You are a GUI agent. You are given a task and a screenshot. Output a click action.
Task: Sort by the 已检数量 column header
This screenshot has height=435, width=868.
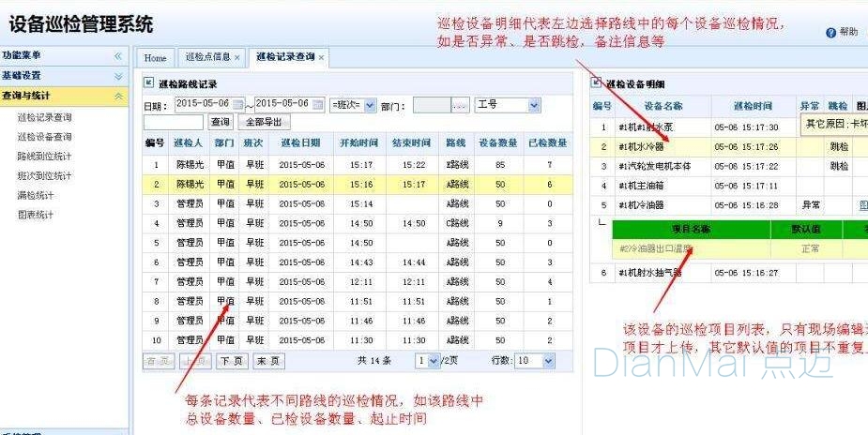click(x=548, y=143)
